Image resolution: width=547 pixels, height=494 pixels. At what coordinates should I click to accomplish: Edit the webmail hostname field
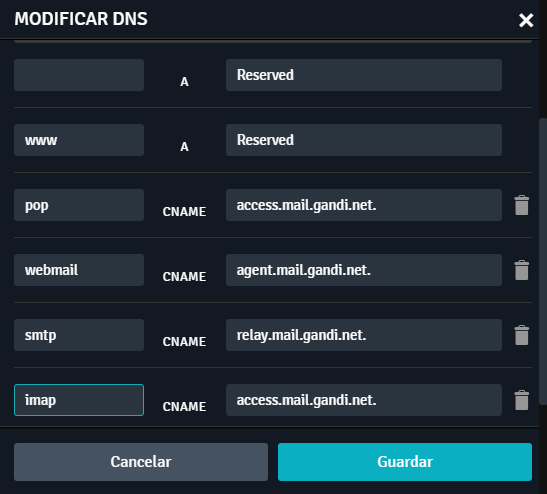pyautogui.click(x=79, y=270)
